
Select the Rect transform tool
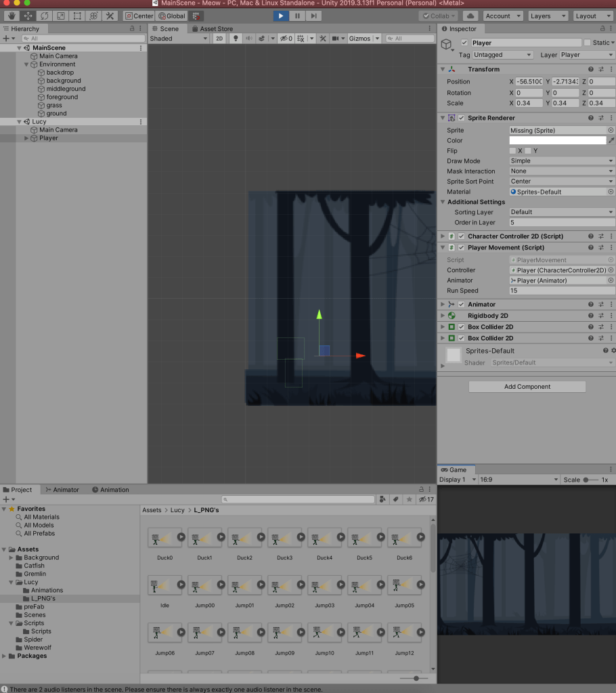click(x=77, y=16)
